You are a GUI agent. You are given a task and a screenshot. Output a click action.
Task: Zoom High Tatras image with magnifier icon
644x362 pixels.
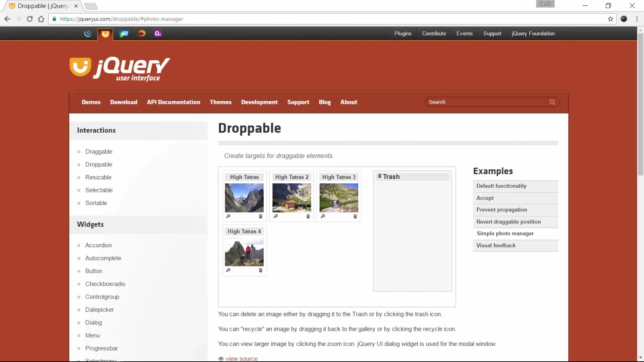point(228,216)
